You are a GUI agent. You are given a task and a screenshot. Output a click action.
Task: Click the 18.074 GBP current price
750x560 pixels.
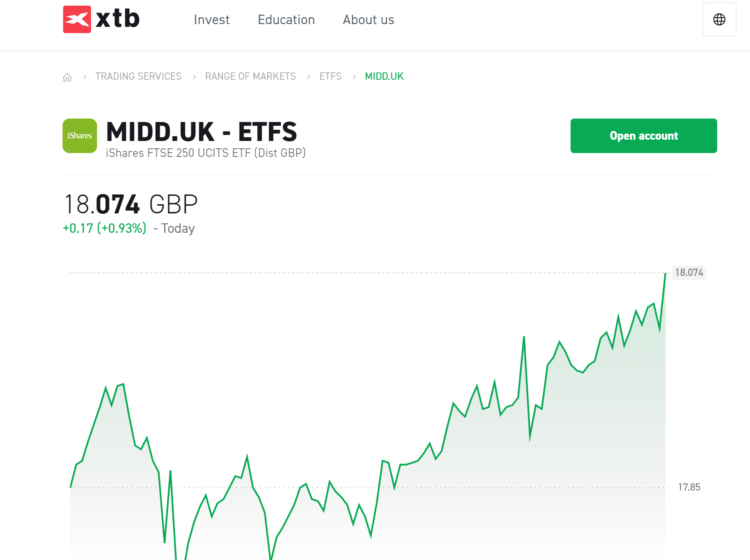point(131,204)
